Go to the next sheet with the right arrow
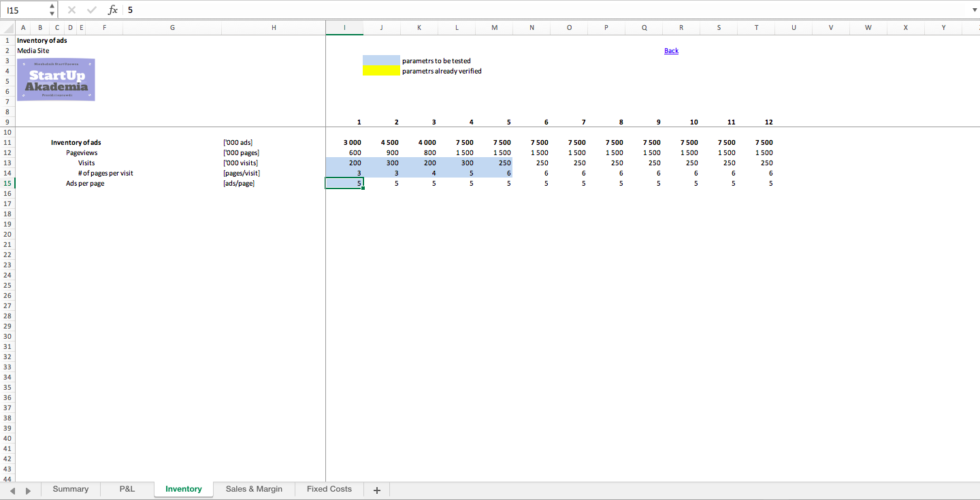 (x=28, y=490)
